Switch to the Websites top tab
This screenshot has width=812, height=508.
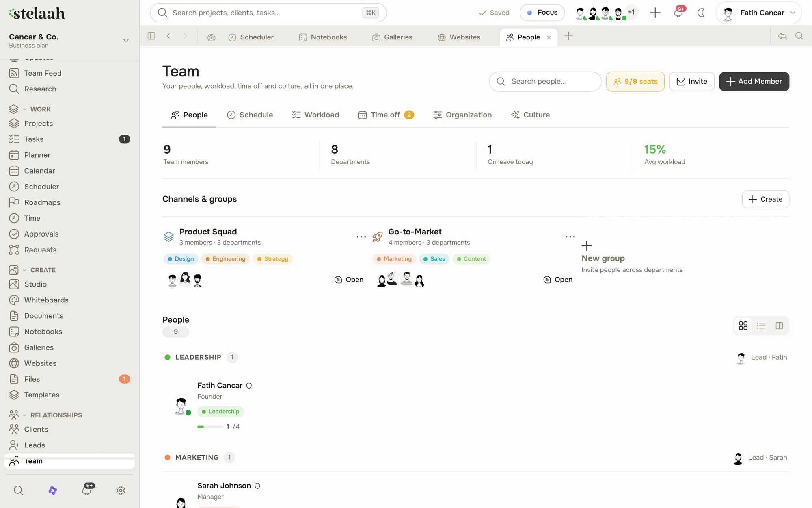(459, 37)
